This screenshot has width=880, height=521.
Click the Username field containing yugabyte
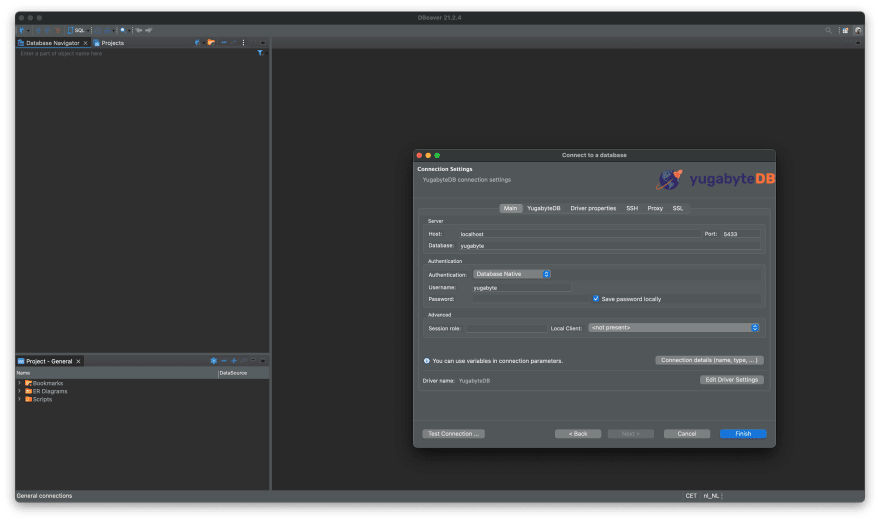(x=521, y=287)
